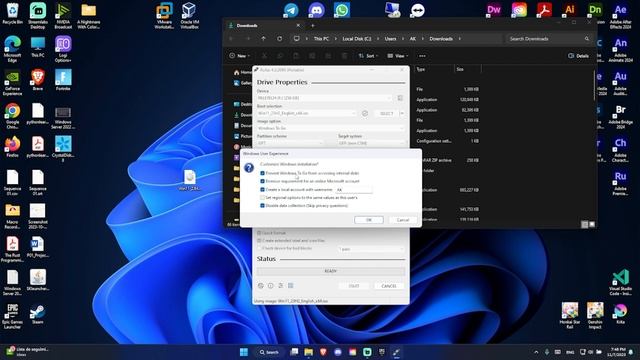640x360 pixels.
Task: Click This PC in address breadcrumb
Action: click(321, 39)
